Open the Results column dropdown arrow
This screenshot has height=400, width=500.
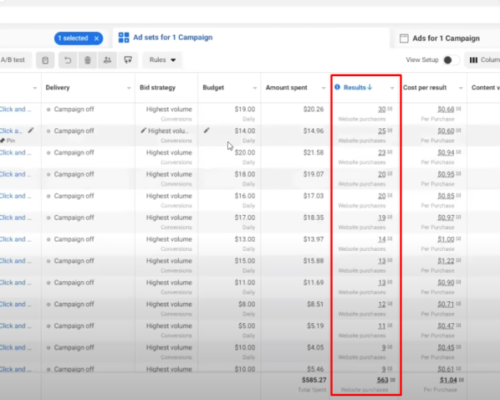pyautogui.click(x=392, y=88)
